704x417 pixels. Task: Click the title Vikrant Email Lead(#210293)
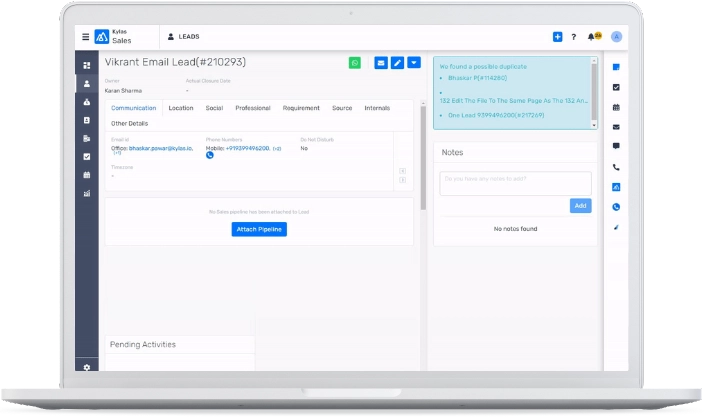pyautogui.click(x=175, y=62)
